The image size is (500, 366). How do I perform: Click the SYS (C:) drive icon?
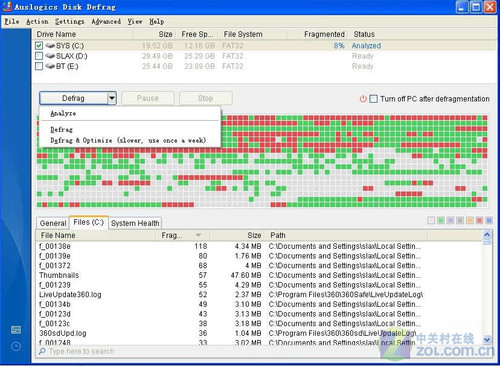(50, 46)
